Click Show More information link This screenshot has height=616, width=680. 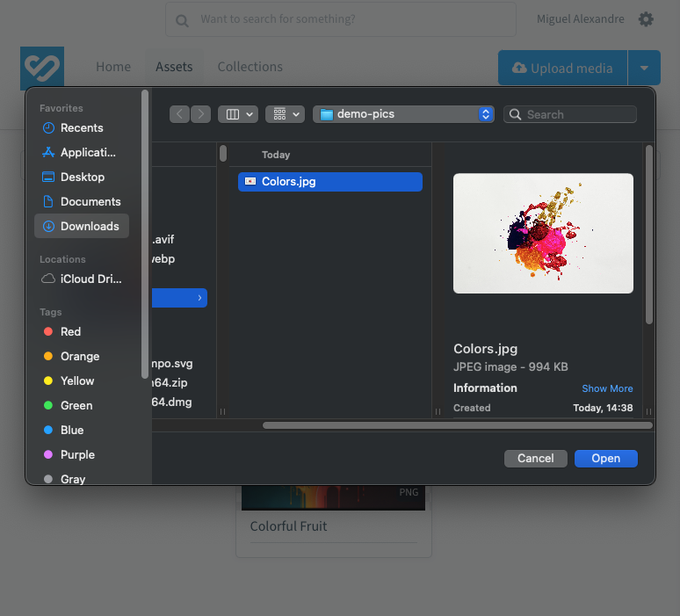[607, 388]
